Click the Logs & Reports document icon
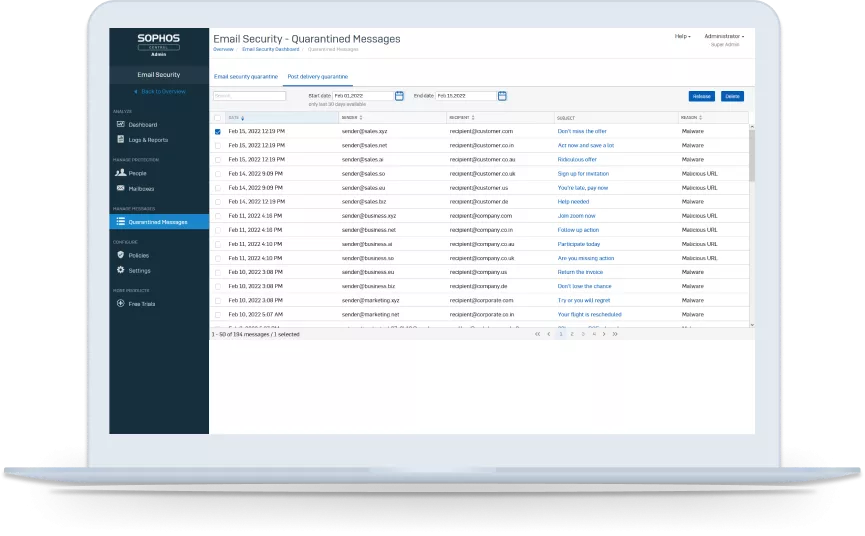This screenshot has height=536, width=865. (x=120, y=139)
